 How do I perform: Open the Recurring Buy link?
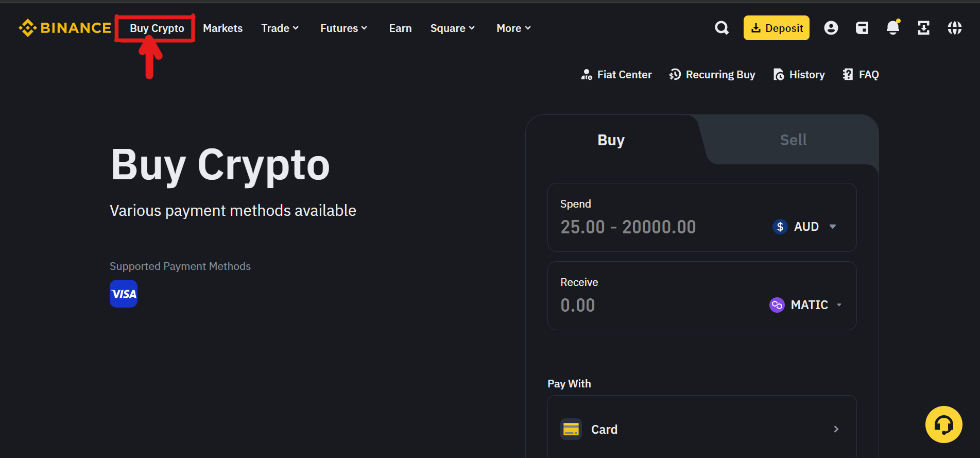[x=712, y=75]
